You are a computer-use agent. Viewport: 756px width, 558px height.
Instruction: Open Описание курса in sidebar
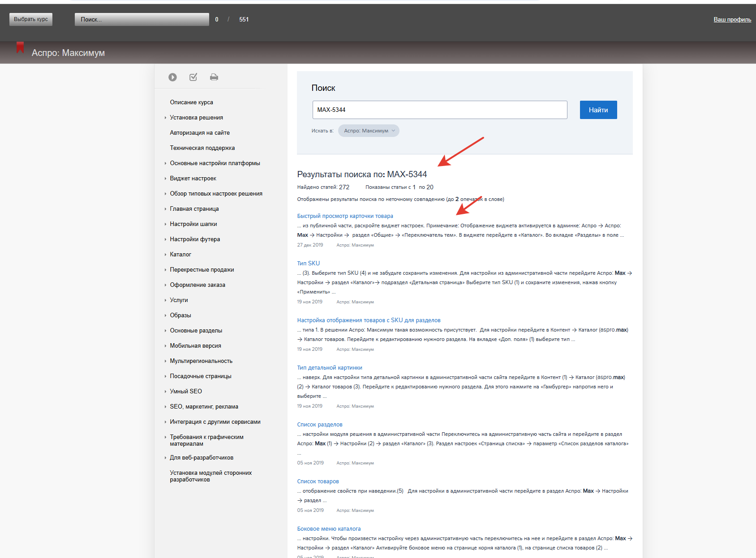191,102
